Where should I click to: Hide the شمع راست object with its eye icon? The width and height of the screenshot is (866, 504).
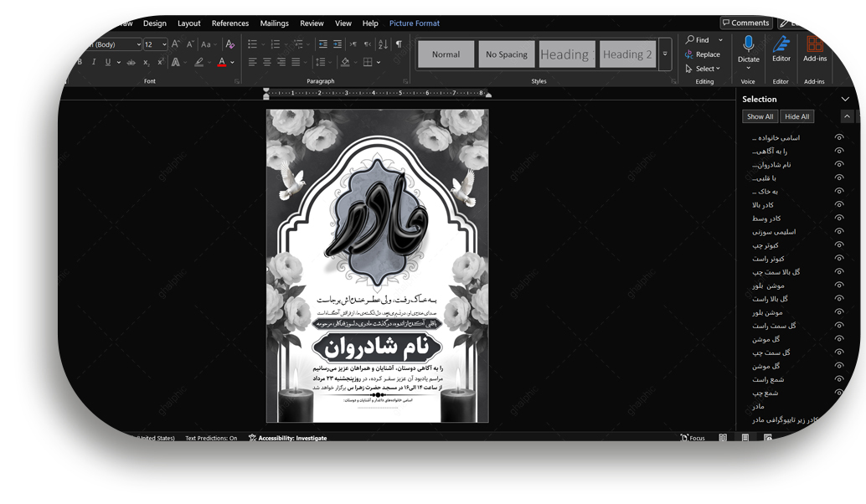838,379
